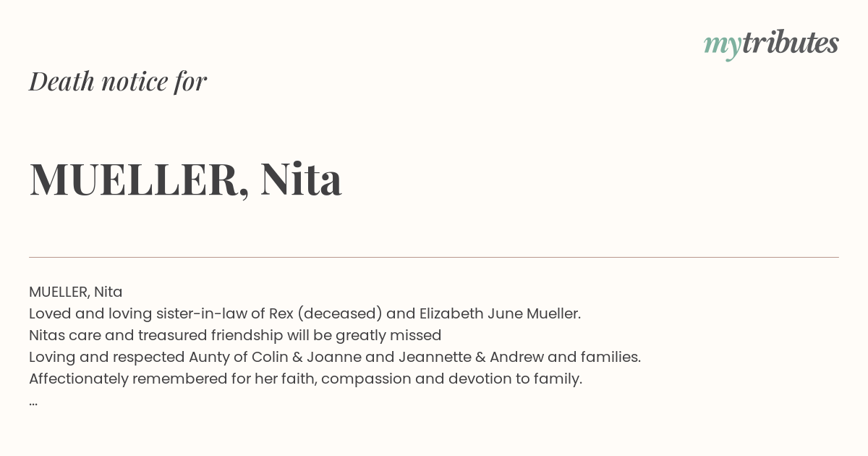Click the line about sister-in-law of Rex
Image resolution: width=868 pixels, height=456 pixels.
click(x=305, y=313)
